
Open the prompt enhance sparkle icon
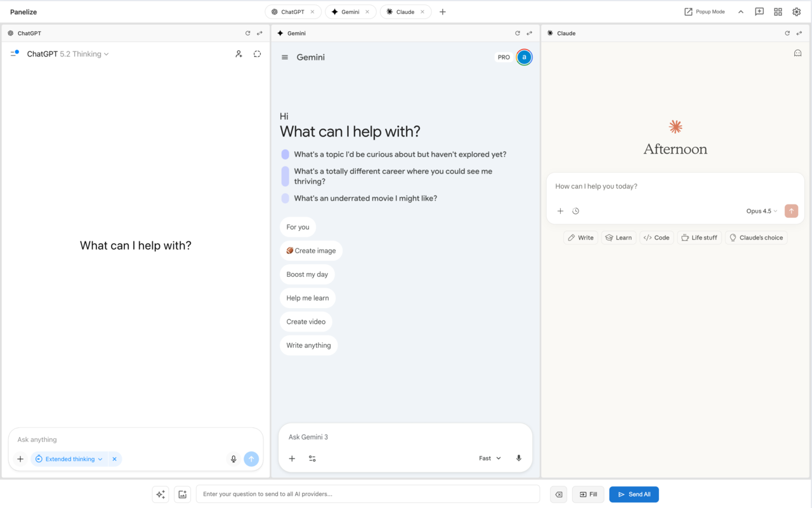click(160, 494)
